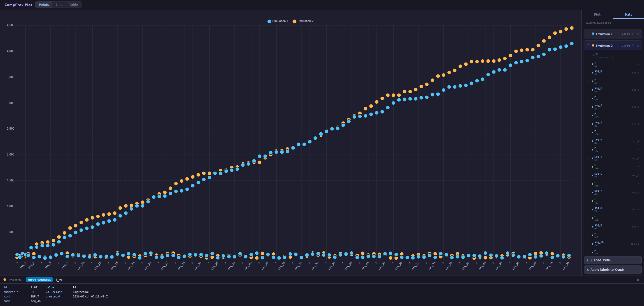The width and height of the screenshot is (644, 306).
Task: Close the i_91 detail panel at bottom
Action: tap(638, 280)
